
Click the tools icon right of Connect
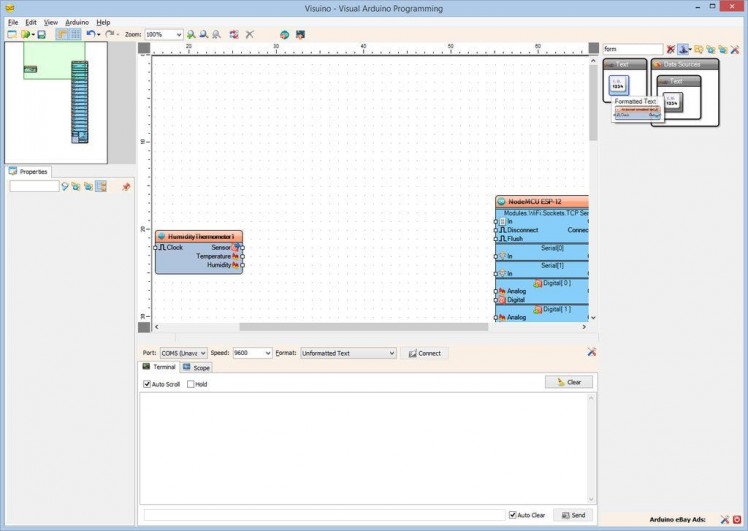pos(592,352)
